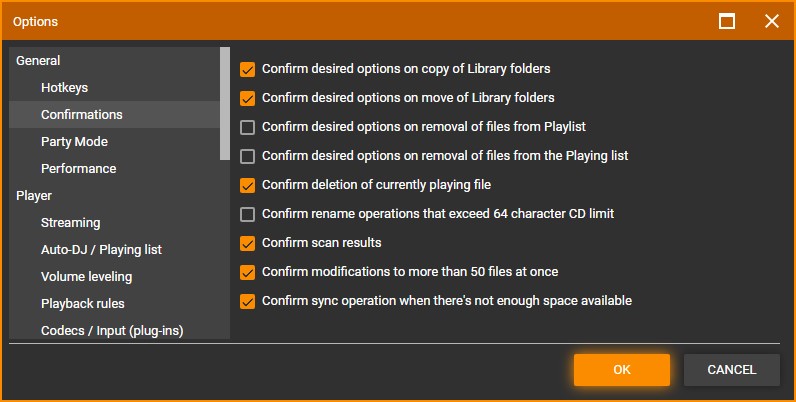
Task: Maximize the Options dialog window
Action: pyautogui.click(x=727, y=21)
